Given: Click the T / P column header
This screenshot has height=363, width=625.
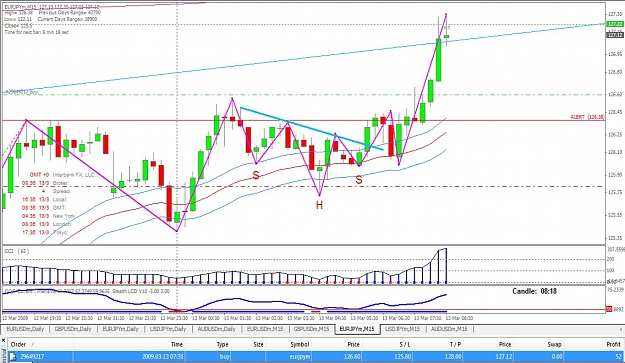Looking at the screenshot, I should (454, 344).
